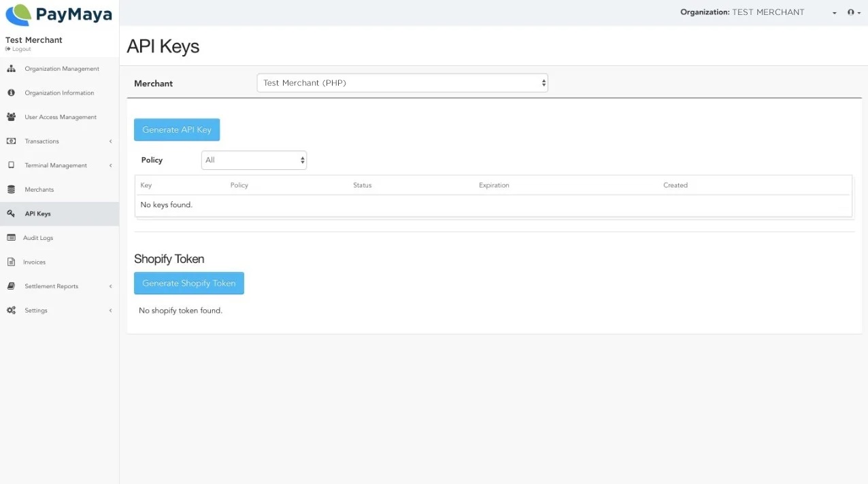Click the Generate API Key button
The width and height of the screenshot is (868, 484).
pyautogui.click(x=177, y=130)
